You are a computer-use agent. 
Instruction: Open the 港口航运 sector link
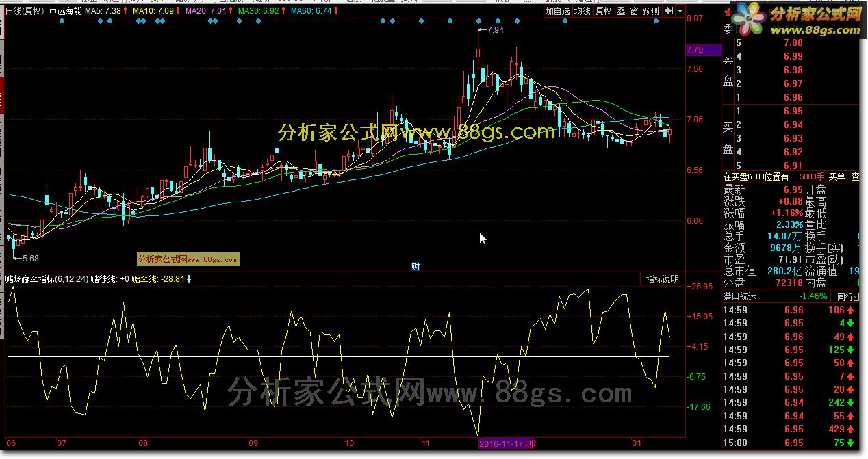[740, 296]
